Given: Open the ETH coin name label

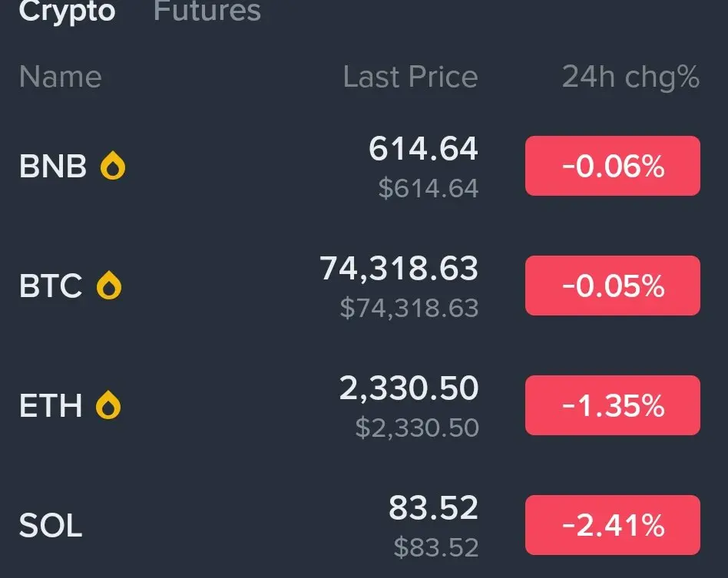Looking at the screenshot, I should coord(50,405).
